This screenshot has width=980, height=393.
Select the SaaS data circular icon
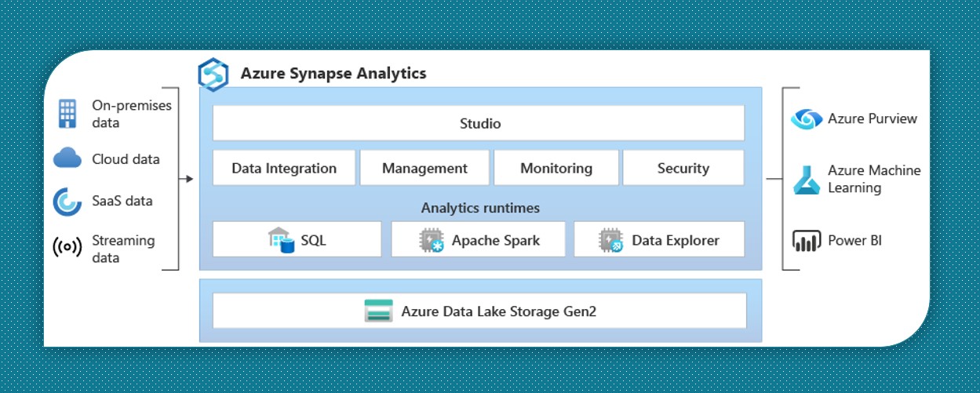pyautogui.click(x=67, y=202)
